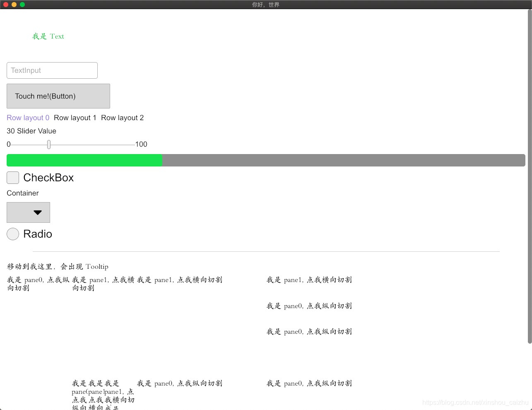Switch to Row layout 1

point(75,118)
